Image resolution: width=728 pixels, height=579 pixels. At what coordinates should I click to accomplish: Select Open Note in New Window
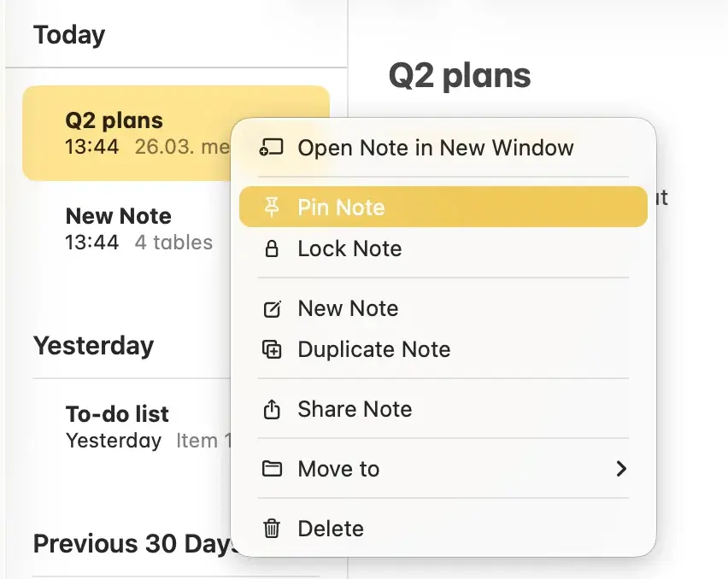(x=435, y=147)
